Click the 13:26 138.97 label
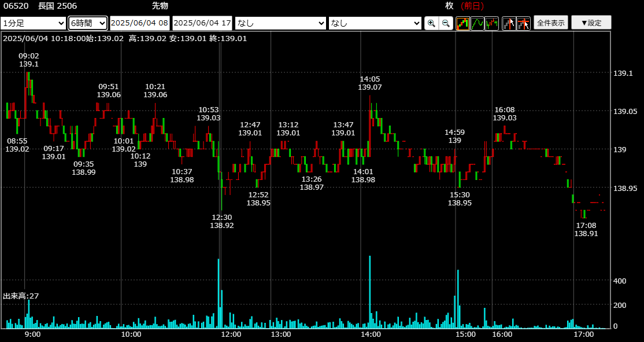 click(x=312, y=183)
